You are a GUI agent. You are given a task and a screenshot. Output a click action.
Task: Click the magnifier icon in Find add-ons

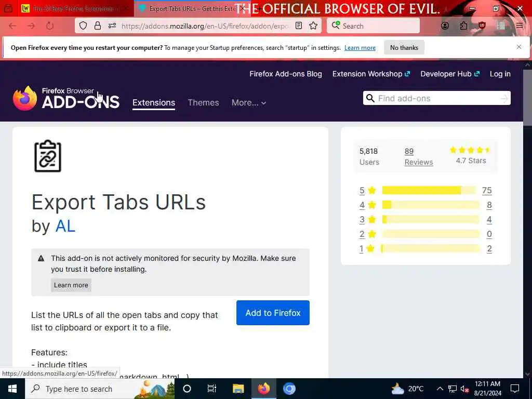pos(370,98)
